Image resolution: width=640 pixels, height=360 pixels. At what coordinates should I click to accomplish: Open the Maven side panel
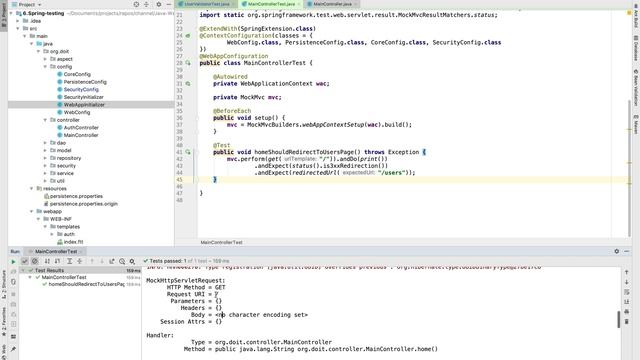click(636, 124)
